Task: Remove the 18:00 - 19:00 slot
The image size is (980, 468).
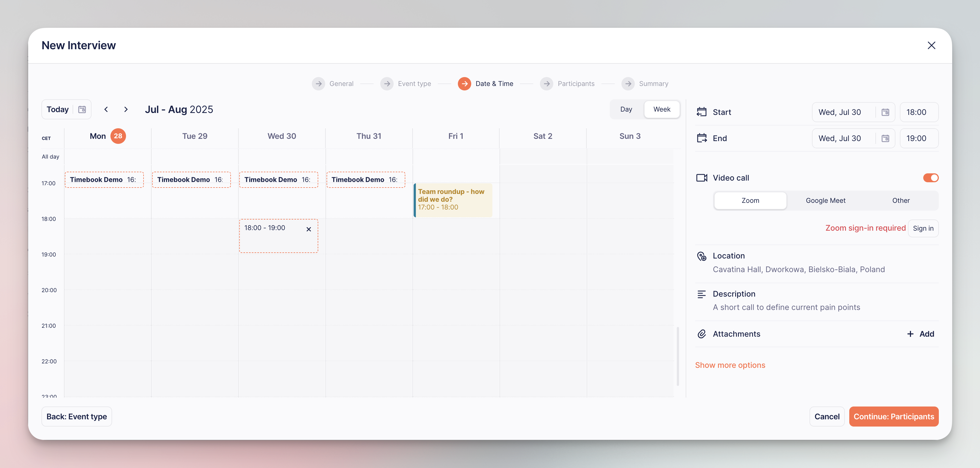Action: pyautogui.click(x=308, y=229)
